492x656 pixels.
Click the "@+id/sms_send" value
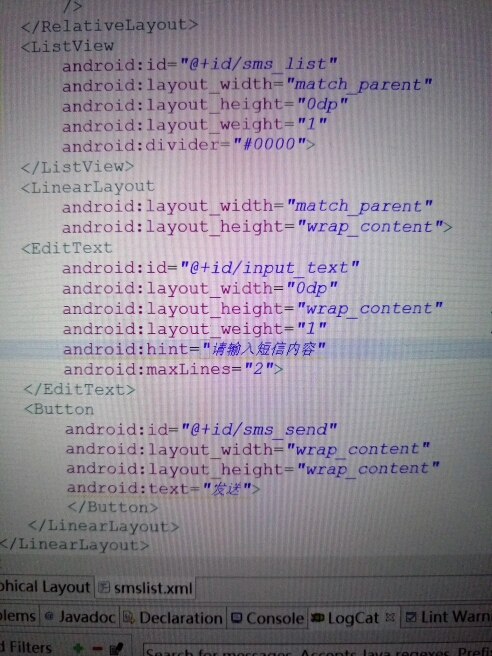point(259,429)
